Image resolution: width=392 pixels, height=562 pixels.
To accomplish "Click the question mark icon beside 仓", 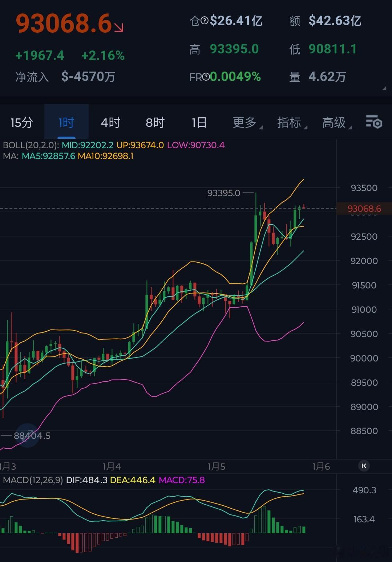I will (205, 21).
